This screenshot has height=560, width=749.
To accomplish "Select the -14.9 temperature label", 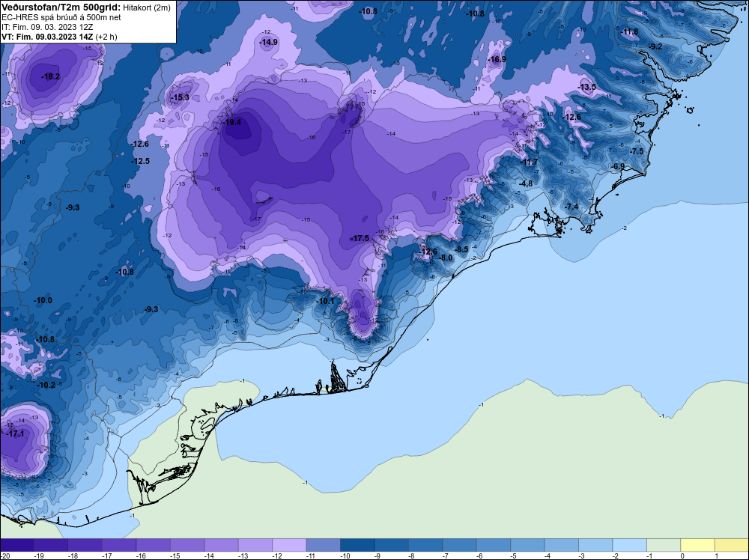I will 268,42.
